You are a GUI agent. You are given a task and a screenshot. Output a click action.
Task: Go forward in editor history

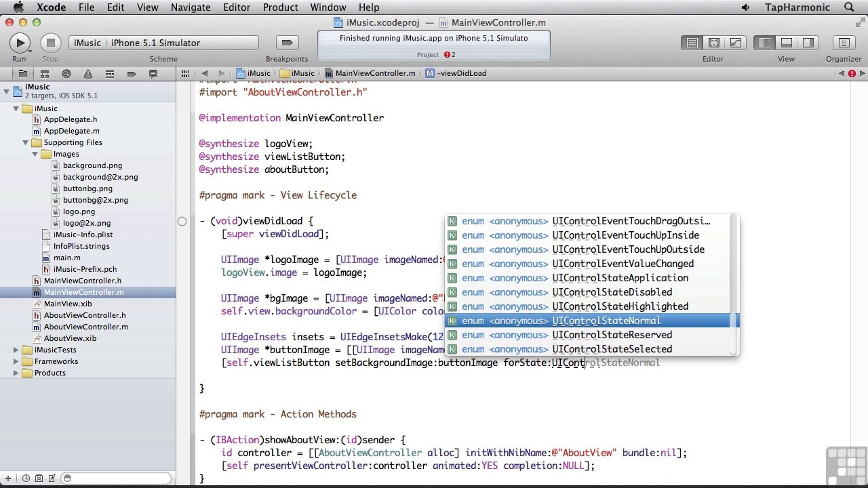click(221, 73)
